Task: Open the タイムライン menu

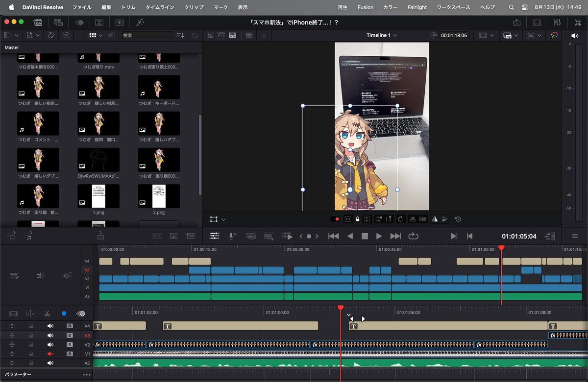Action: tap(160, 7)
